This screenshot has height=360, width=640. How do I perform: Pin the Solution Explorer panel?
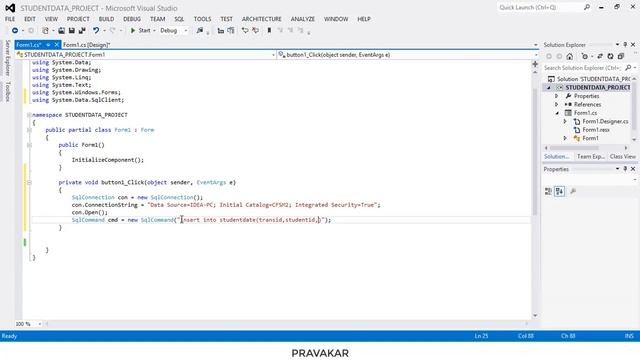coord(625,44)
